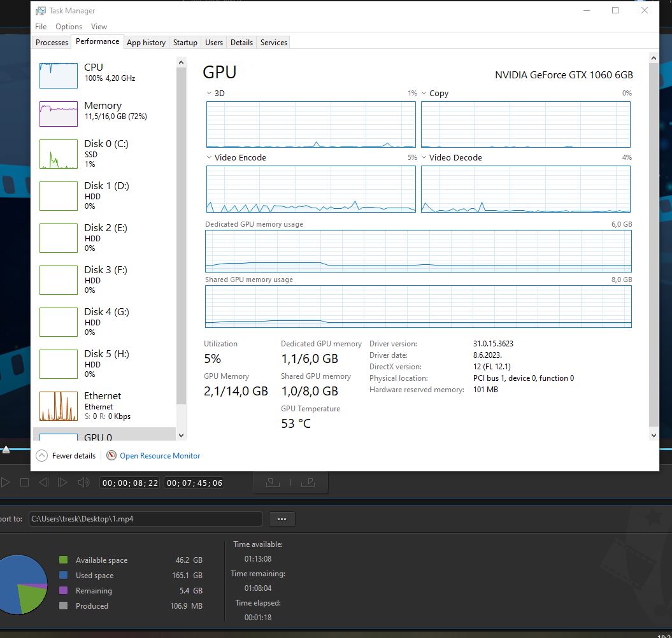Select the CPU performance graph thumbnail

58,75
